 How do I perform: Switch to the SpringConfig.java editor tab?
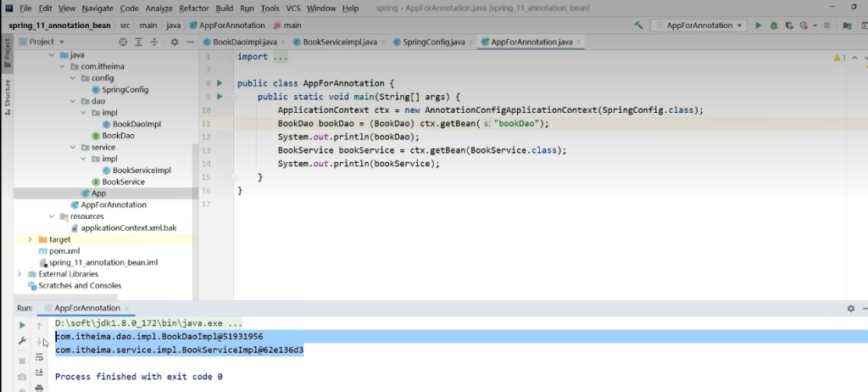433,42
